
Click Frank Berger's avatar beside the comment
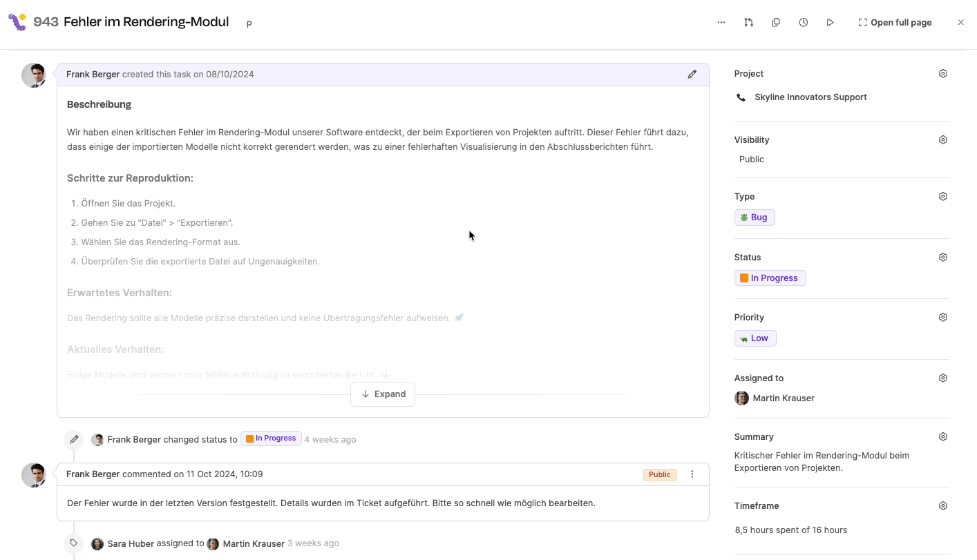click(34, 475)
